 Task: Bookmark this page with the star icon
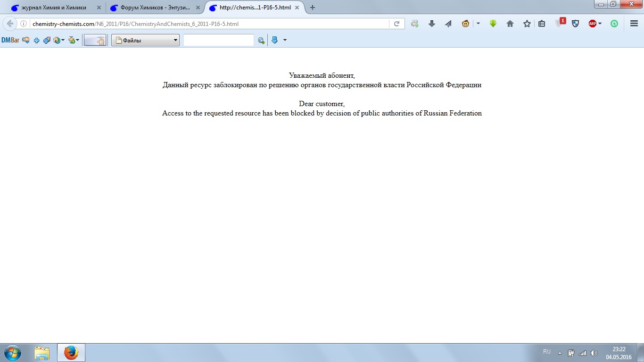pyautogui.click(x=527, y=24)
